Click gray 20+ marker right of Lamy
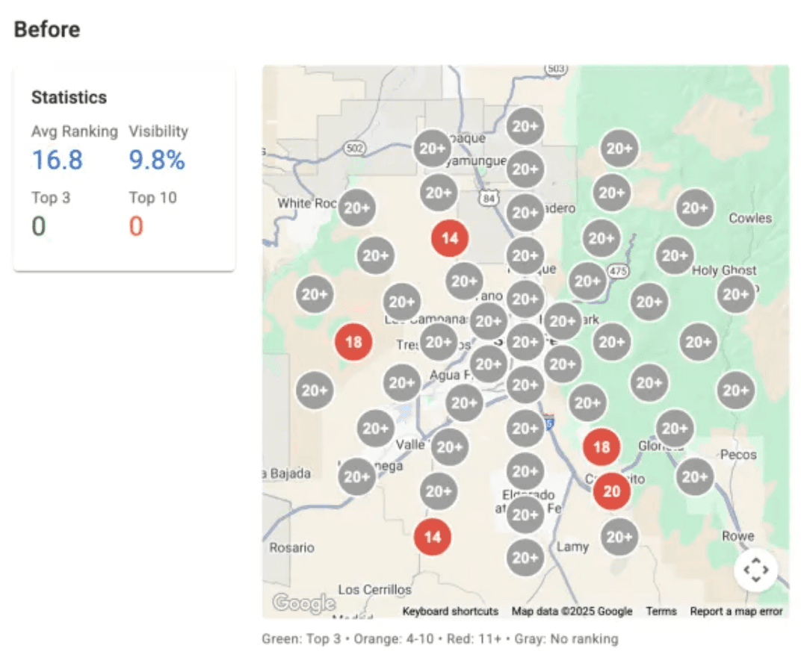Viewport: 801px width, 672px height. tap(619, 537)
